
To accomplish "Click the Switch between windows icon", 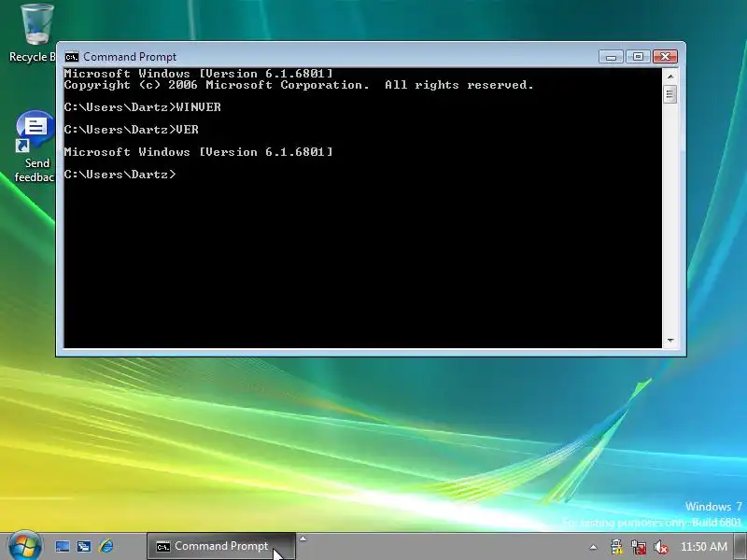I will [84, 546].
